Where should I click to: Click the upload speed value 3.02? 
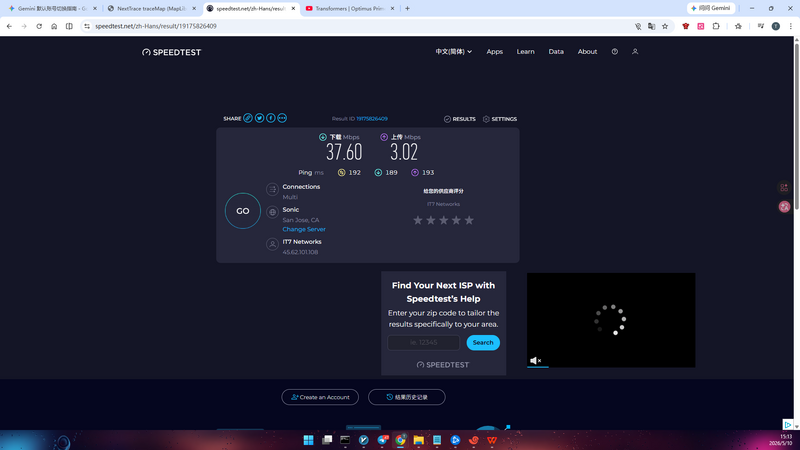[x=404, y=152]
